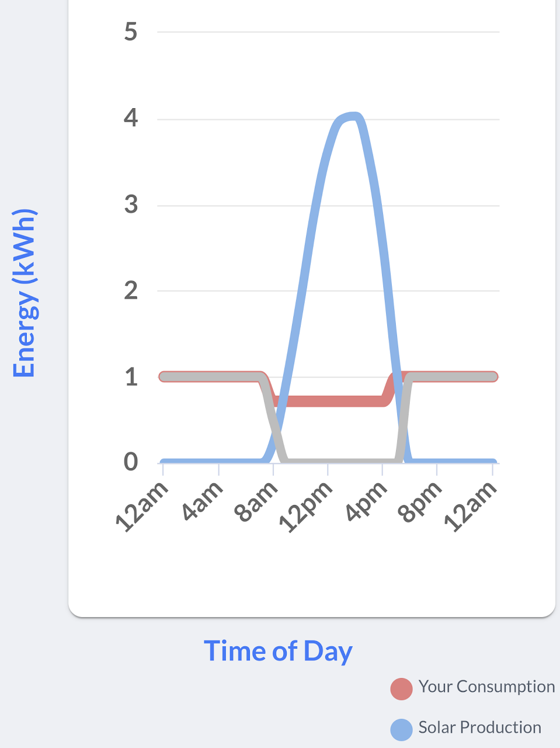Image resolution: width=560 pixels, height=748 pixels.
Task: Select the 8am x-axis label
Action: [x=256, y=501]
